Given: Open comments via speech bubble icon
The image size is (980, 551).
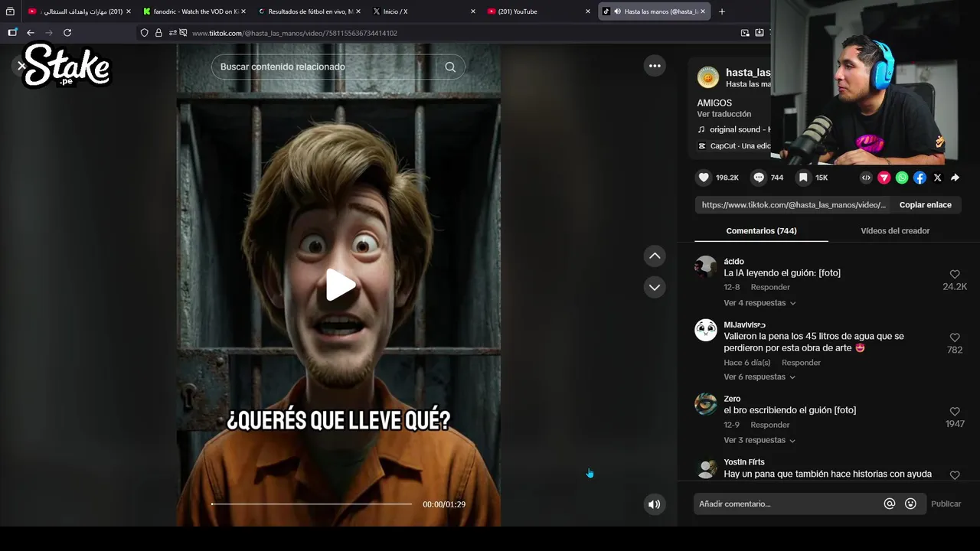Looking at the screenshot, I should pos(759,178).
